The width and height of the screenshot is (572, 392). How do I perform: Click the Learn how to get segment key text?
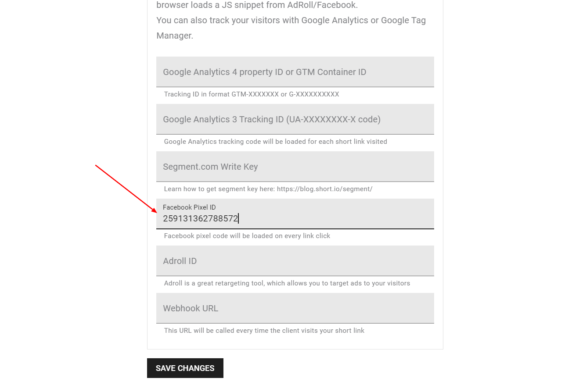(219, 189)
